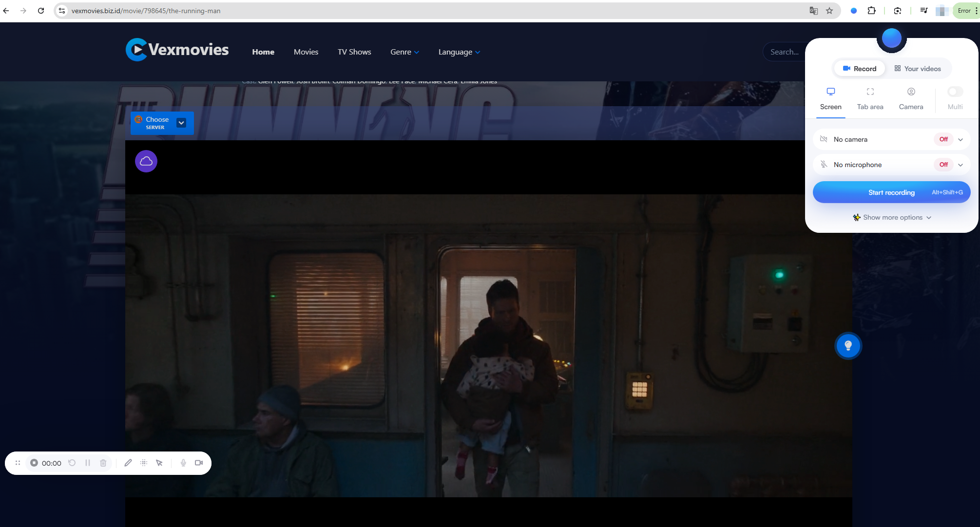Bookmark page with star icon
This screenshot has width=980, height=527.
[x=829, y=11]
